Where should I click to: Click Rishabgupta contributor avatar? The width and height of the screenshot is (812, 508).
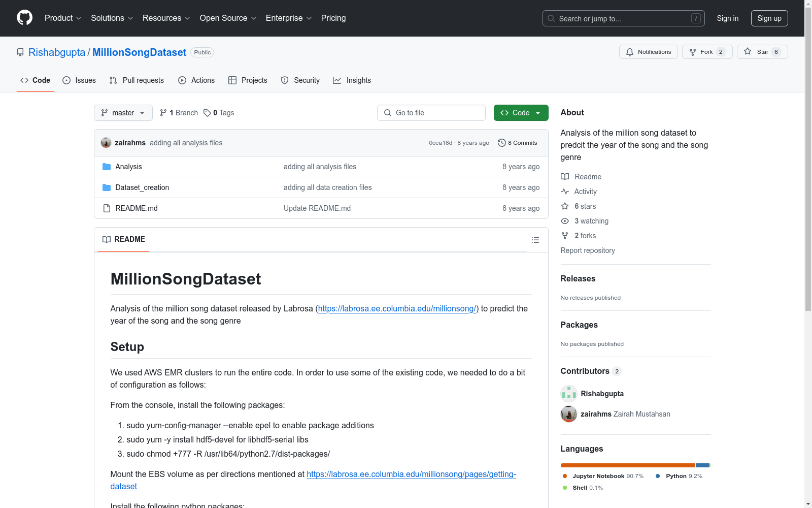[569, 394]
